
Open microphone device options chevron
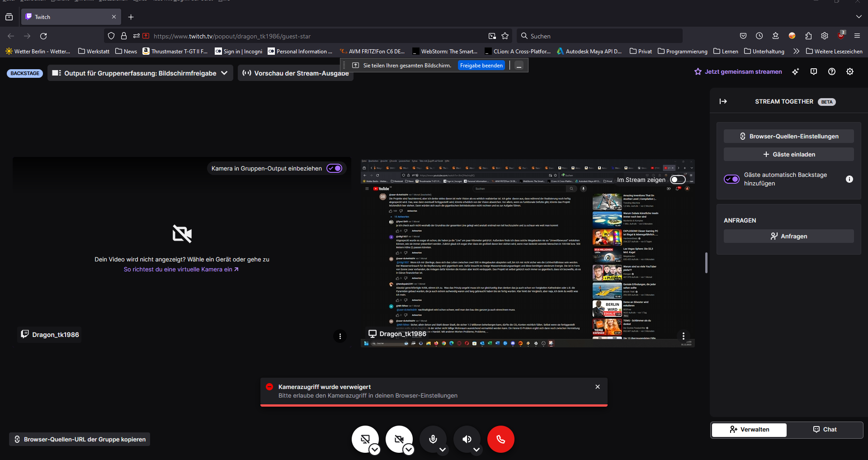click(x=443, y=450)
